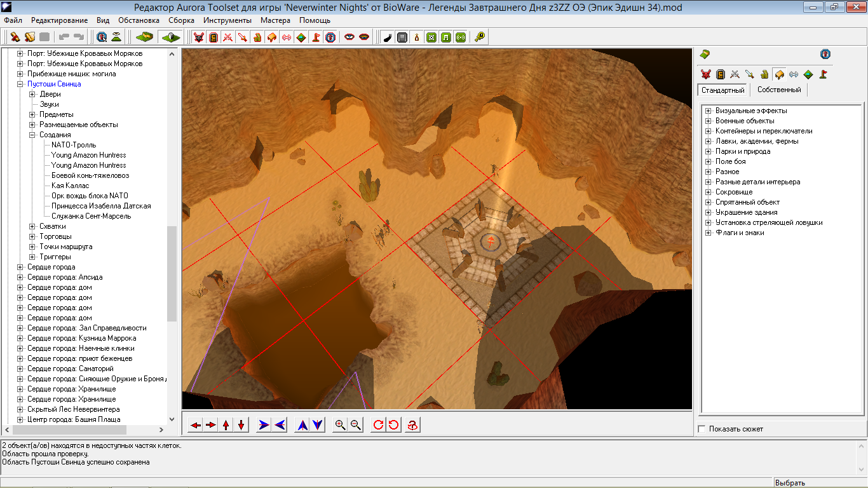Toggle the red demon creatures icon in top toolbar

tap(198, 37)
